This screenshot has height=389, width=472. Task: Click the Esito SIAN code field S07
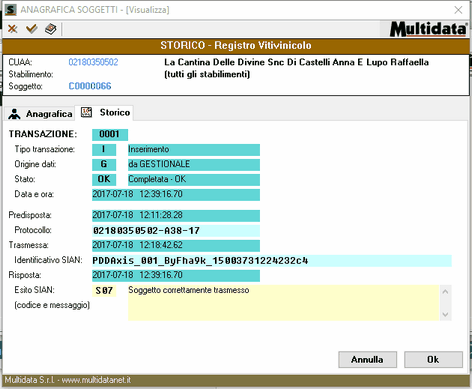(104, 291)
